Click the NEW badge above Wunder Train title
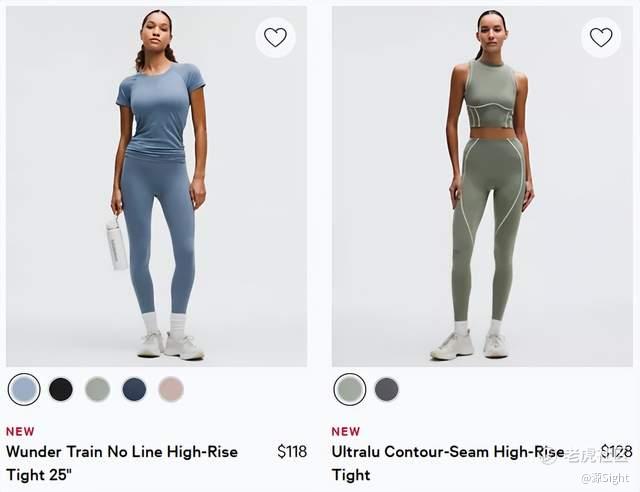Screen dimensions: 640x492 (x=20, y=431)
